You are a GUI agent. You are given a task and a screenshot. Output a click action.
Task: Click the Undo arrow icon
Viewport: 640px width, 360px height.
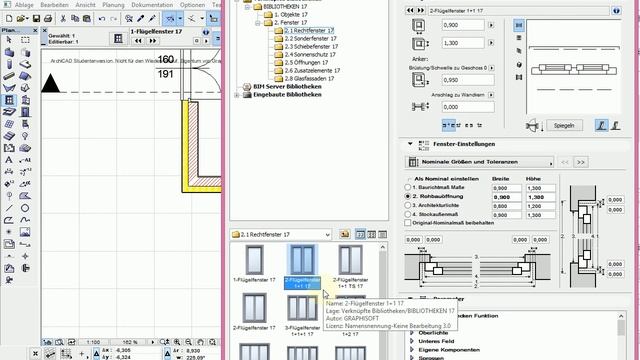coord(102,18)
